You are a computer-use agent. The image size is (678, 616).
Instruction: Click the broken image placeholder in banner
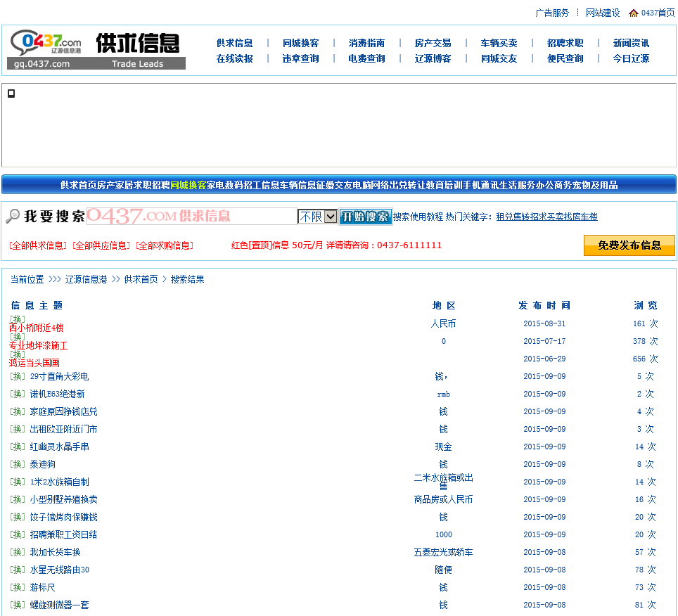click(11, 94)
